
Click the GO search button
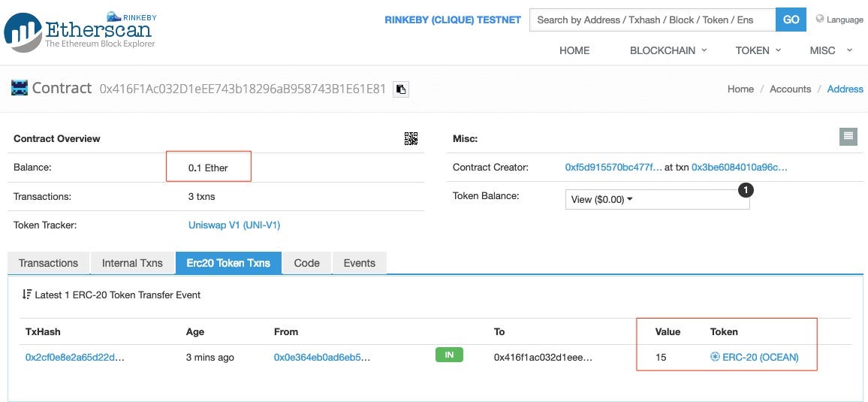791,20
